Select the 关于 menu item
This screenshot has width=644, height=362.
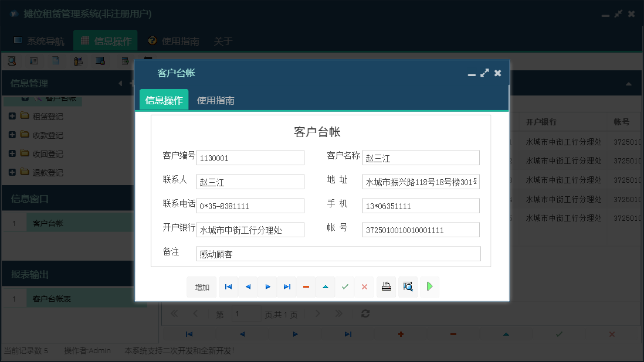223,42
